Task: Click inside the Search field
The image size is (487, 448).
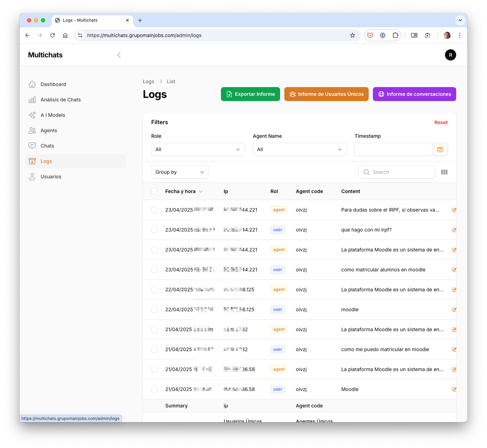Action: 397,172
